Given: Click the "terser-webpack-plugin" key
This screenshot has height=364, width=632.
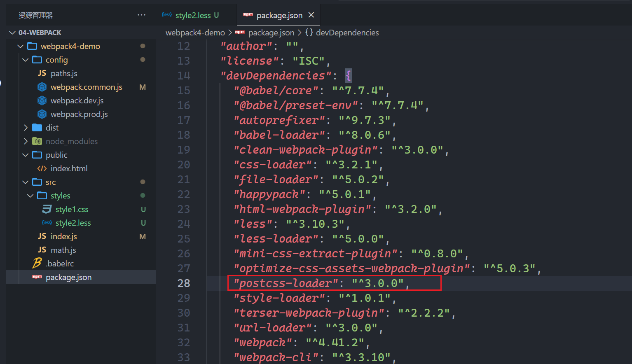Looking at the screenshot, I should coord(309,313).
